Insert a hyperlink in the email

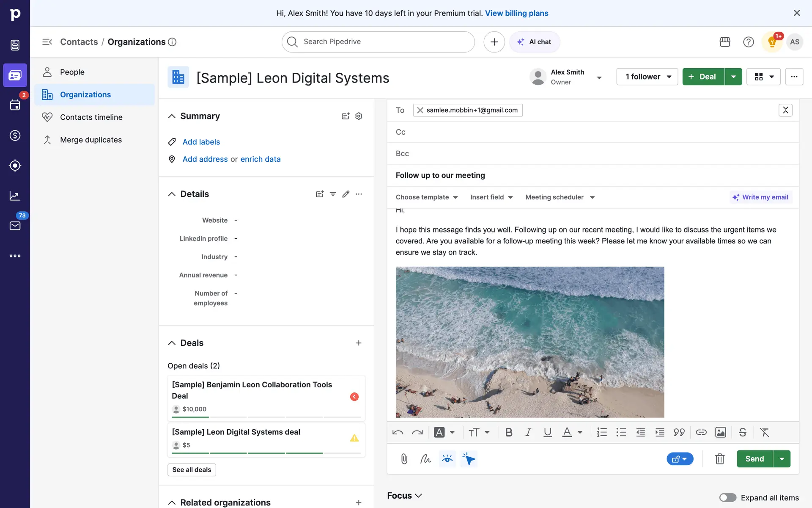701,432
